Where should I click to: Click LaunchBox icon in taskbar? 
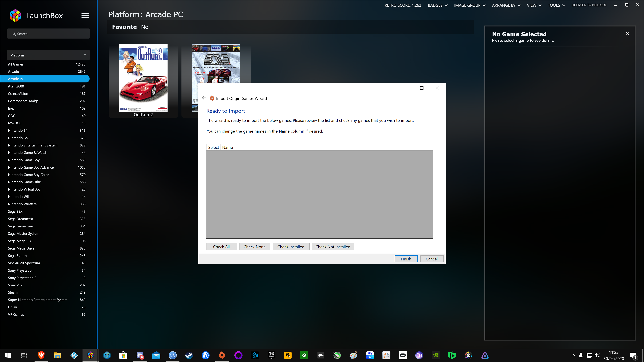91,355
